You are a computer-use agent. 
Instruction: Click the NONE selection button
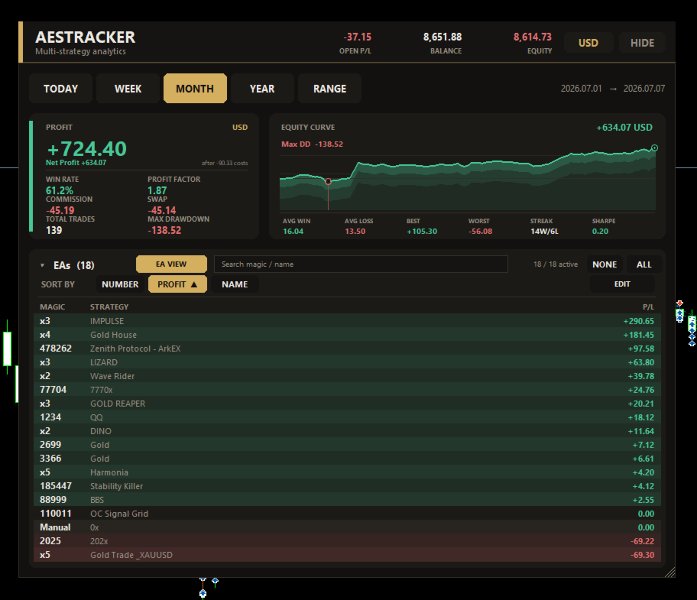coord(604,264)
